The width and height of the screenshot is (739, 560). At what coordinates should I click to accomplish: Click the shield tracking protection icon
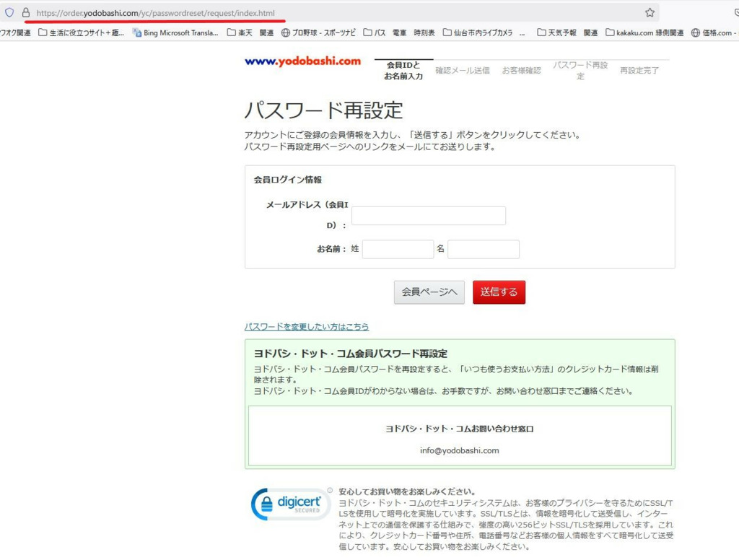9,12
